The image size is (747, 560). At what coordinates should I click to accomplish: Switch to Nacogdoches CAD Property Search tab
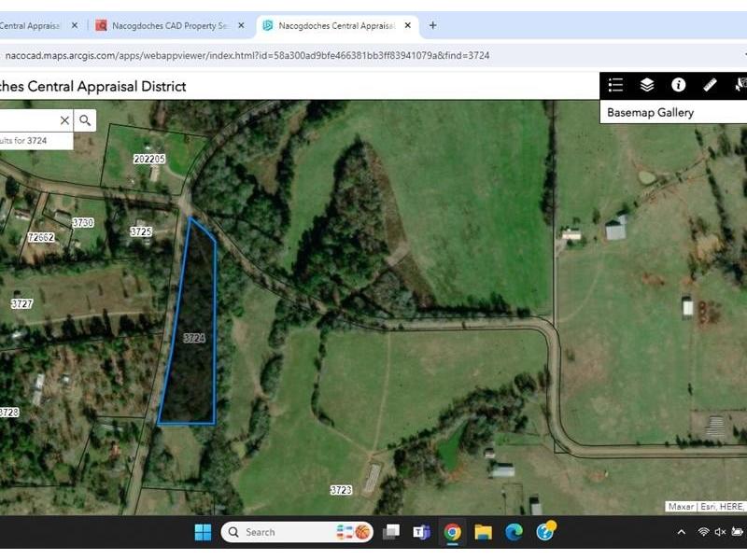point(165,26)
